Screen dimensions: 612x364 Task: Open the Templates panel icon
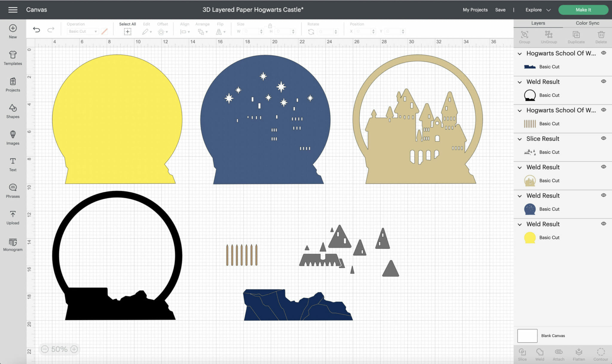tap(13, 55)
